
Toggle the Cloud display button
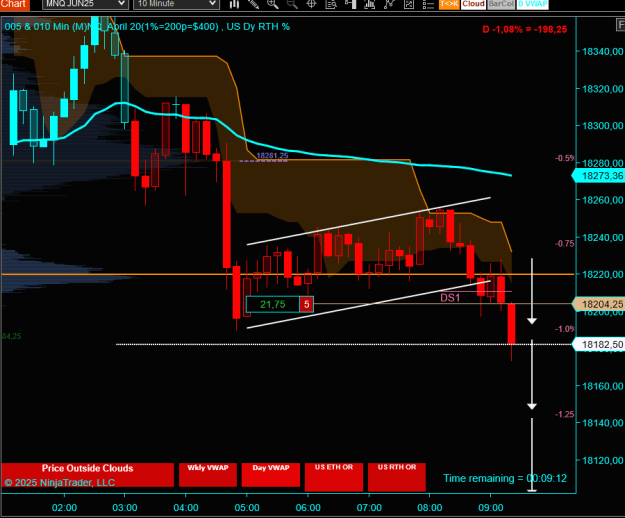pos(474,4)
